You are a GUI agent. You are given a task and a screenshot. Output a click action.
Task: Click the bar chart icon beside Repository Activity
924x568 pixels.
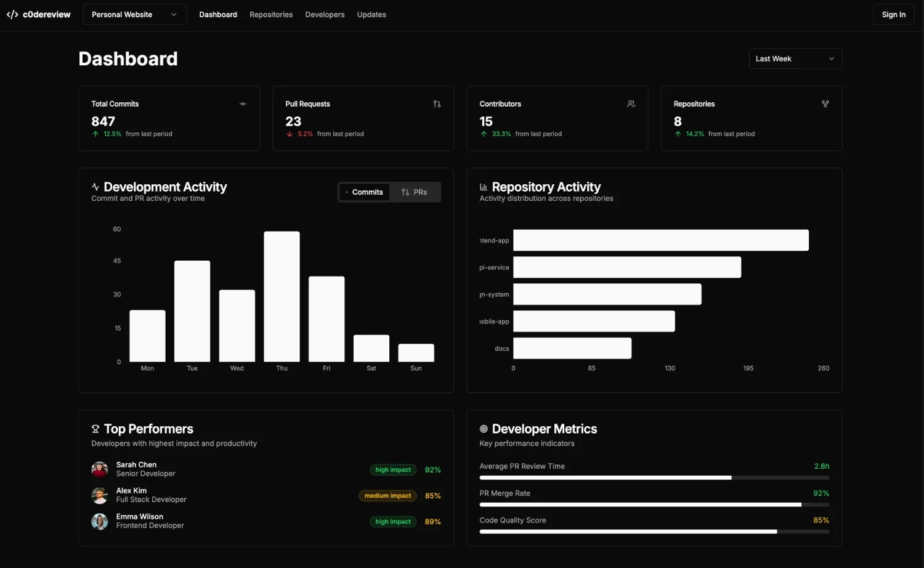pyautogui.click(x=484, y=187)
